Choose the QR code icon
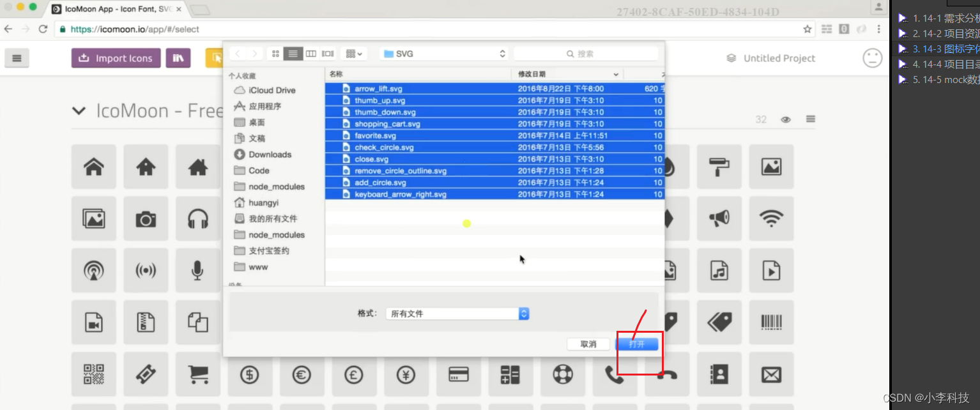The height and width of the screenshot is (410, 980). [94, 374]
